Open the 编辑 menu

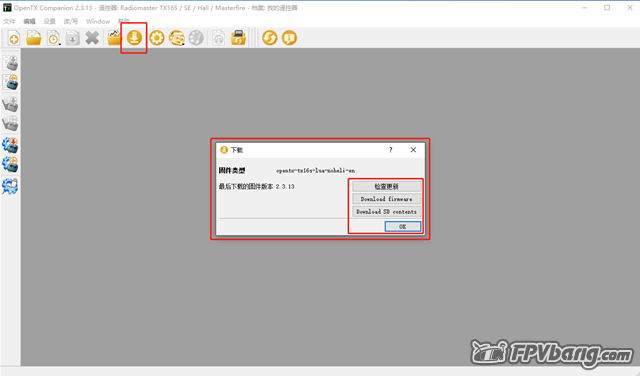[x=29, y=21]
